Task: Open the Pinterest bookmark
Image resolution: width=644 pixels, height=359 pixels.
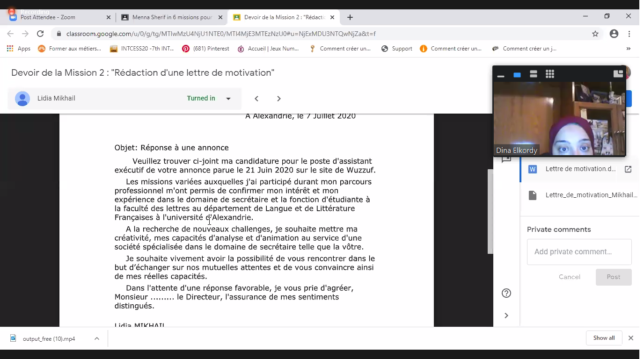Action: pyautogui.click(x=206, y=49)
